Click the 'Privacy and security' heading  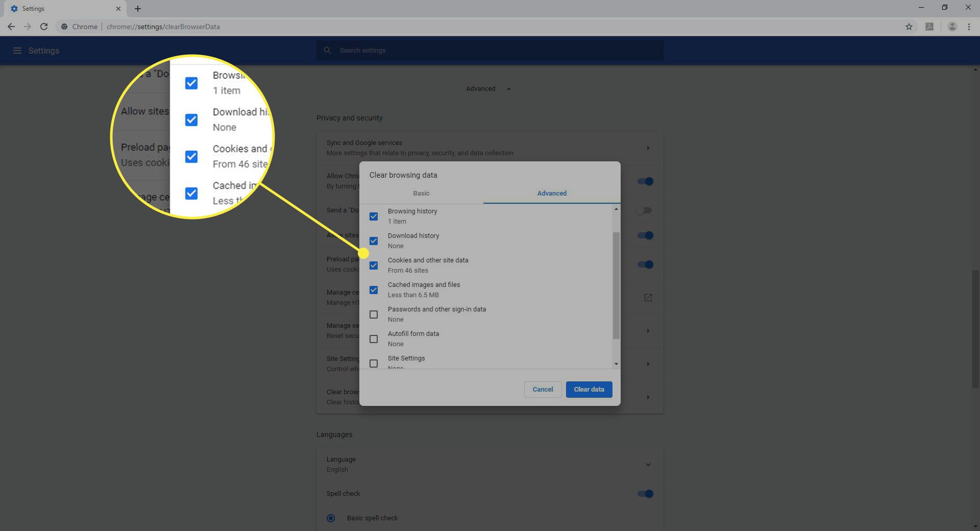tap(349, 118)
